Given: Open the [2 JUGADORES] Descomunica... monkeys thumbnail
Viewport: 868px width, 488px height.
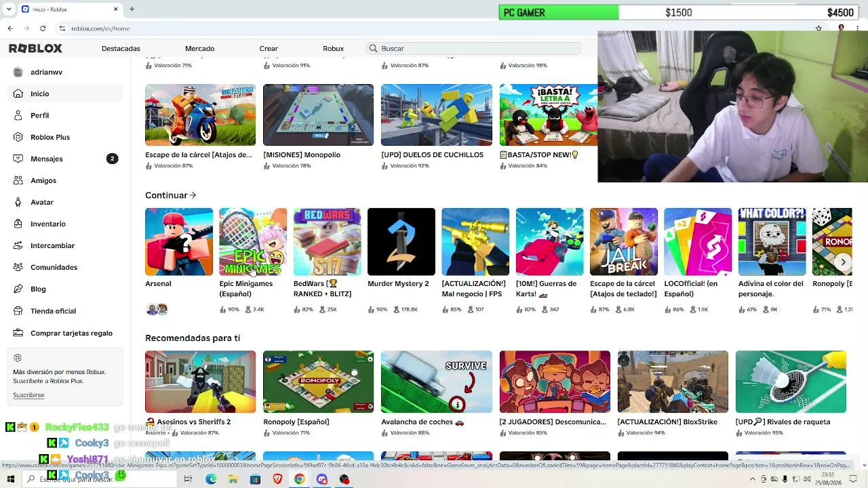Looking at the screenshot, I should coord(555,382).
